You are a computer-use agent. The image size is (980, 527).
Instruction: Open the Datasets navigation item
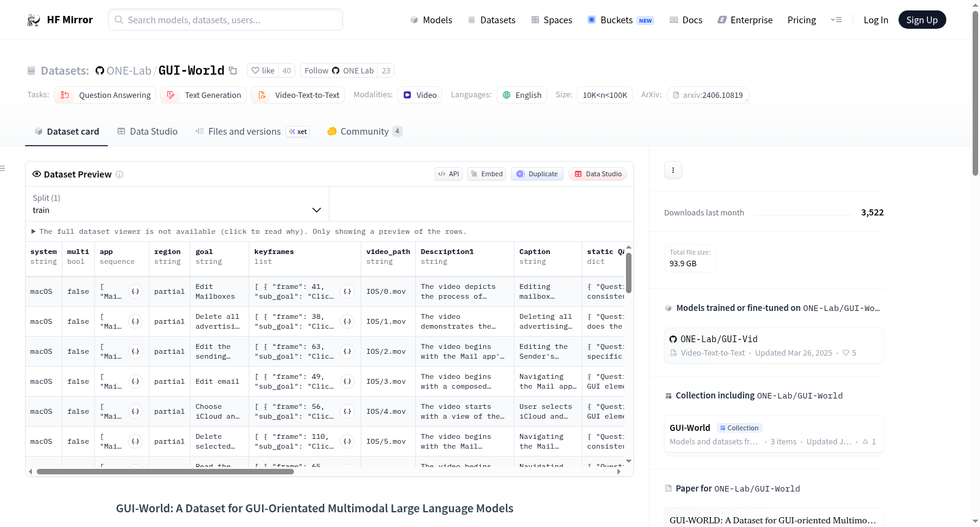tap(491, 20)
